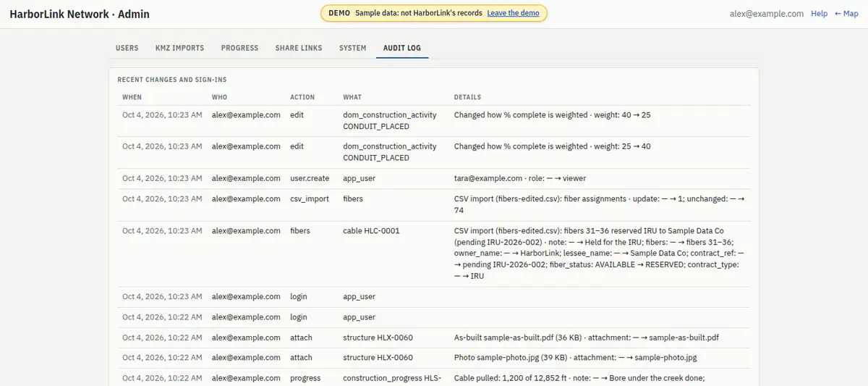
Task: Select the Audit Log tab
Action: click(x=402, y=48)
